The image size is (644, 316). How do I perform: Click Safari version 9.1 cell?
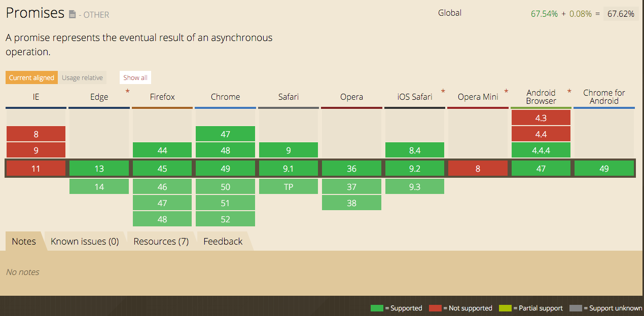click(x=289, y=169)
